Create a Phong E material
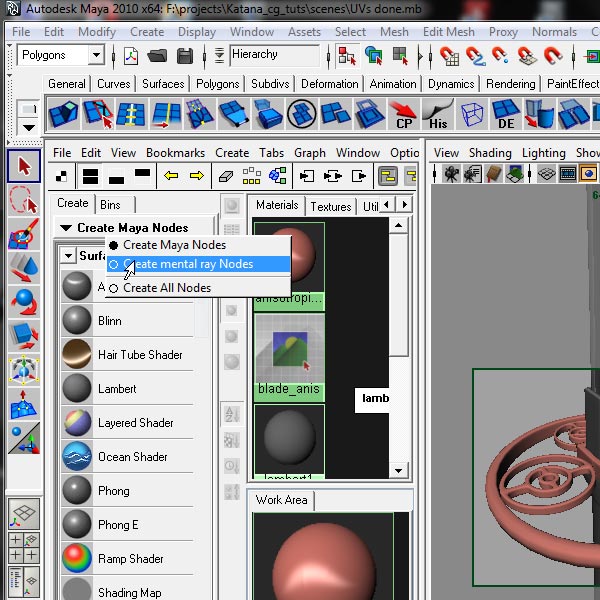The width and height of the screenshot is (600, 600). 128,525
